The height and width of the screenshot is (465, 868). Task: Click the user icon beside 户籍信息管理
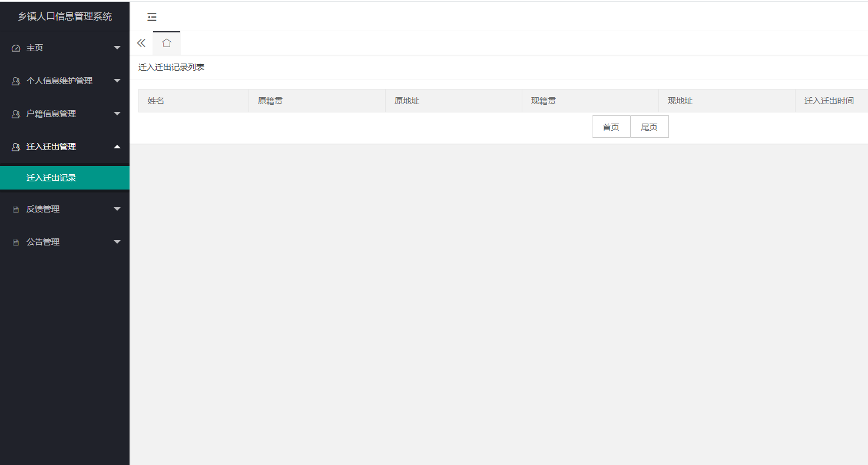click(16, 114)
